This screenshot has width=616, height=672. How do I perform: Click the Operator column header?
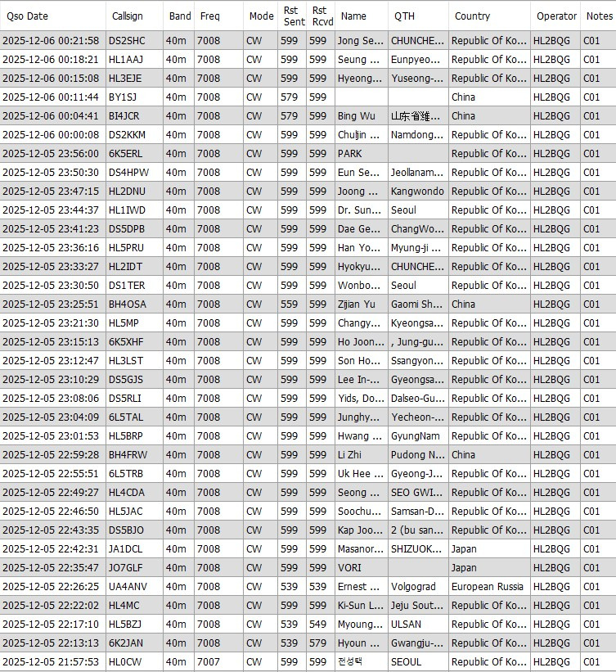pyautogui.click(x=556, y=16)
